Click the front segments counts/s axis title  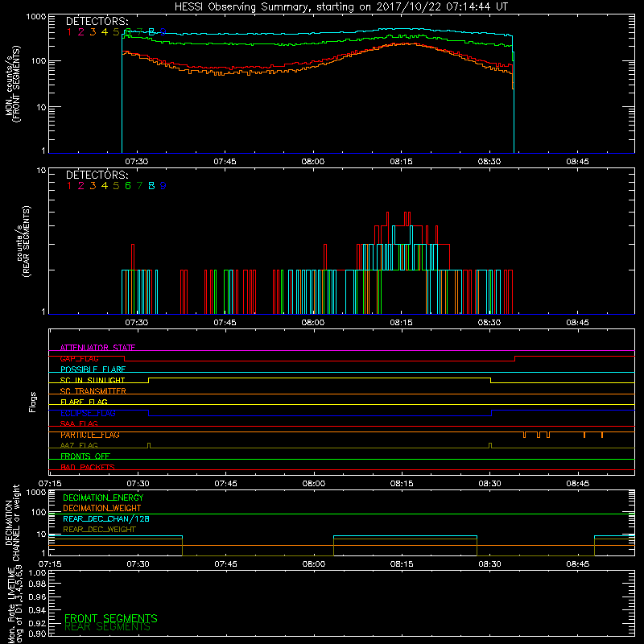pyautogui.click(x=12, y=85)
